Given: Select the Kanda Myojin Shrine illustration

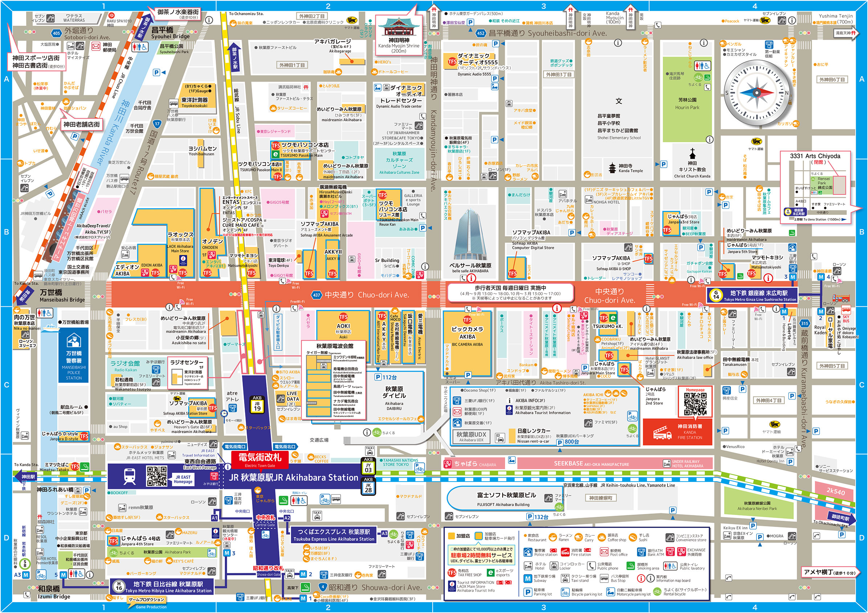Looking at the screenshot, I should pos(398,27).
